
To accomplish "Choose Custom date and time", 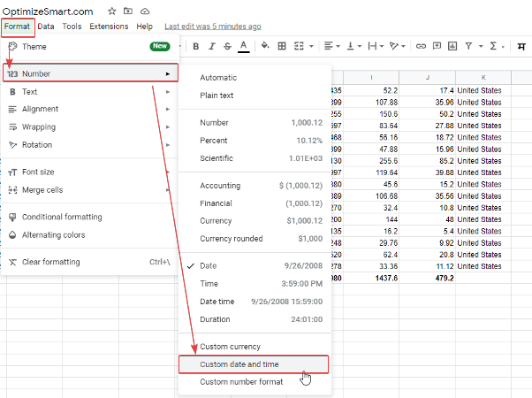I will 253,364.
